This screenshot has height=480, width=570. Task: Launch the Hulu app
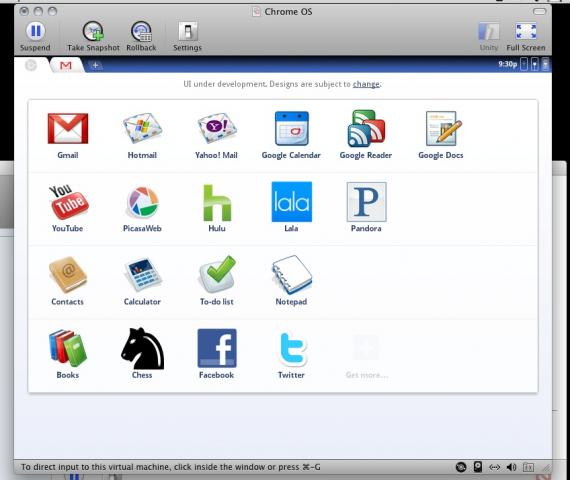click(x=217, y=203)
